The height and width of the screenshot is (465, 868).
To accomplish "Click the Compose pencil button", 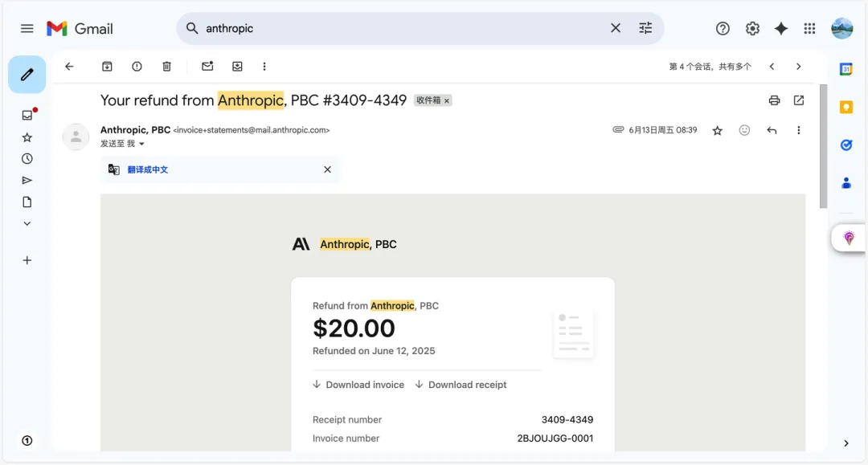I will pyautogui.click(x=27, y=75).
